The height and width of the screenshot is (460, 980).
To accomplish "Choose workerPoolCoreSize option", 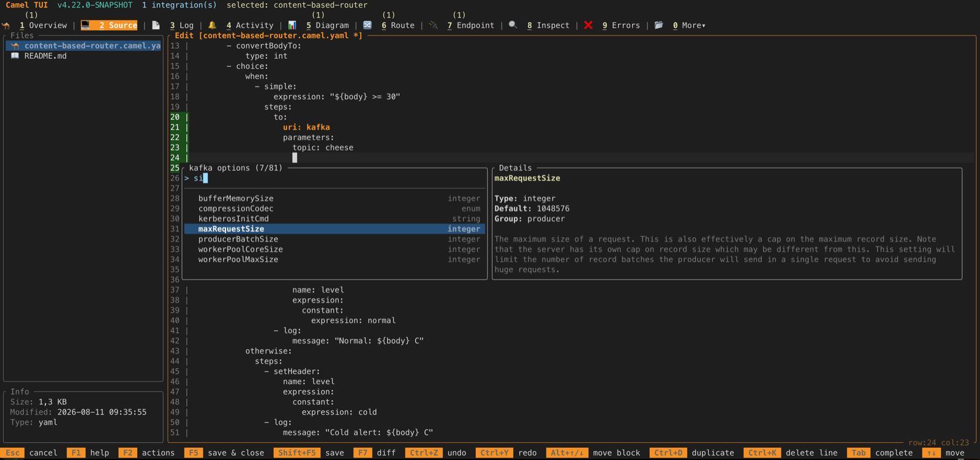I will pos(334,249).
